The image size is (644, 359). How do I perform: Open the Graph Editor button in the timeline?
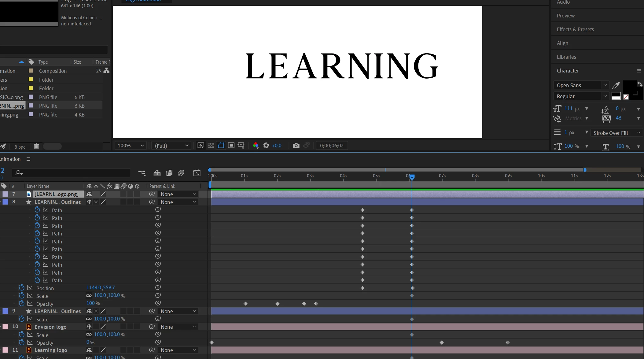tap(197, 173)
